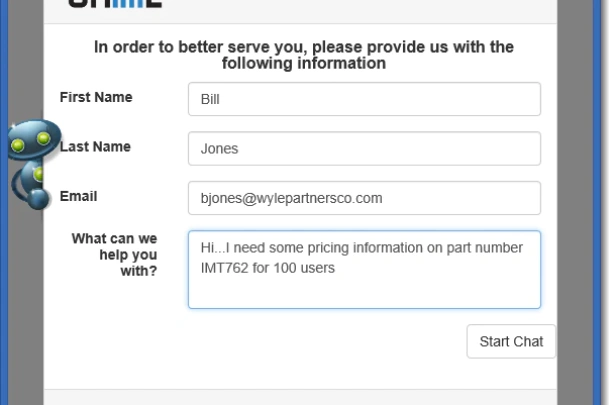Screen dimensions: 616x405
Task: Focus the First Name field containing Bill
Action: 364,99
